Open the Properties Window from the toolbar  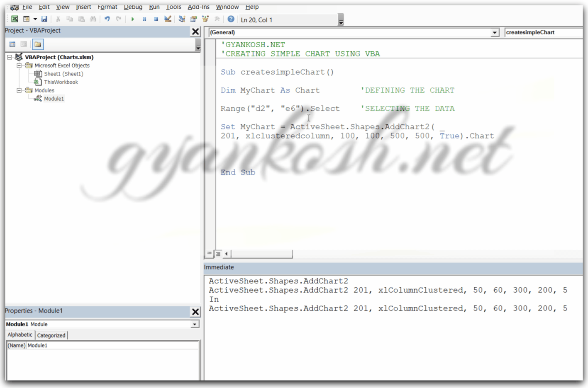pyautogui.click(x=193, y=19)
